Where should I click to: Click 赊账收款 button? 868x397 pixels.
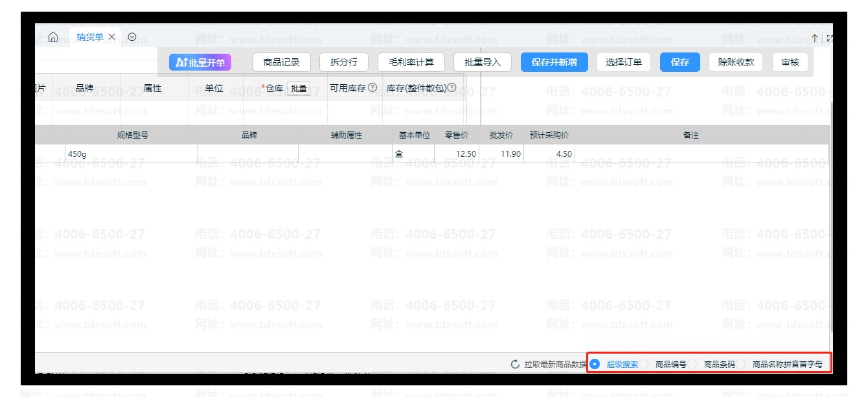click(x=736, y=62)
